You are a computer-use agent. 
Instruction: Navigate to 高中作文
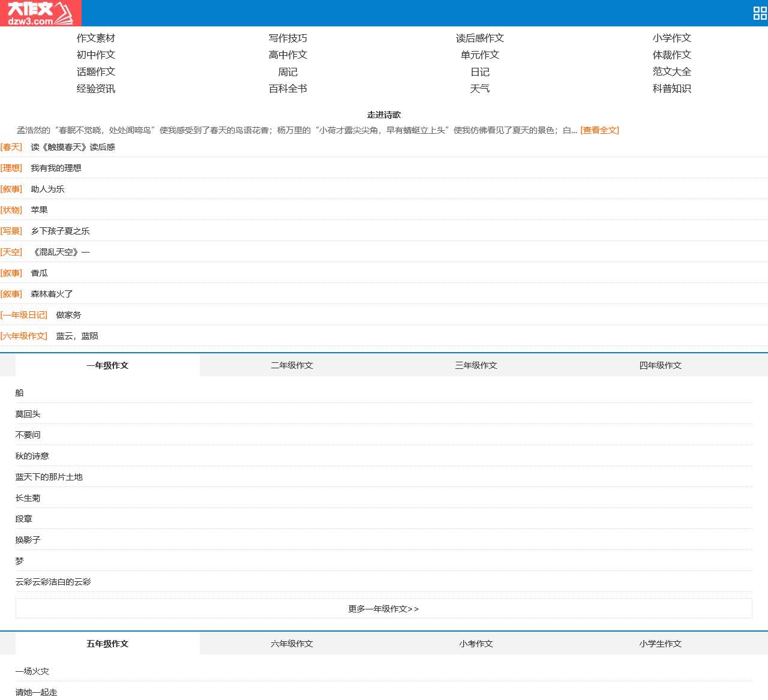[x=288, y=55]
